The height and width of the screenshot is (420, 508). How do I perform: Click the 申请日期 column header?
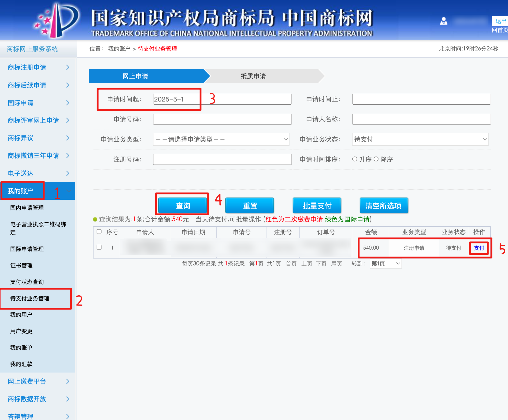point(193,232)
